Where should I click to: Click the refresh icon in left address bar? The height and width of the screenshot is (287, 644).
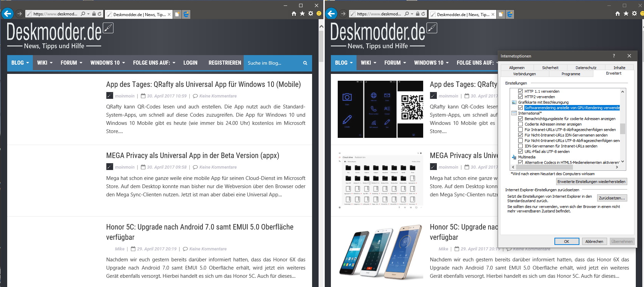point(99,14)
